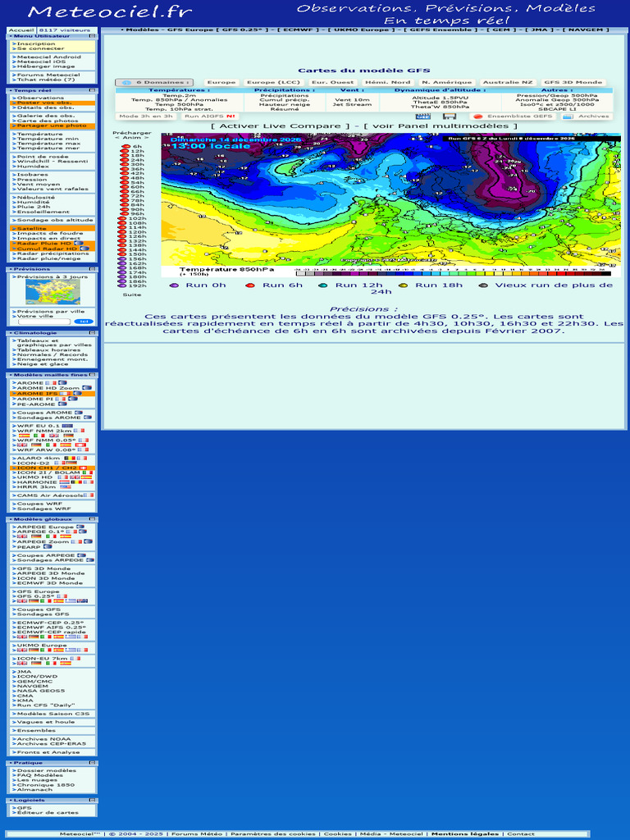This screenshot has height=840, width=630.
Task: Open the Europe (LCC) domain tab
Action: coord(273,83)
